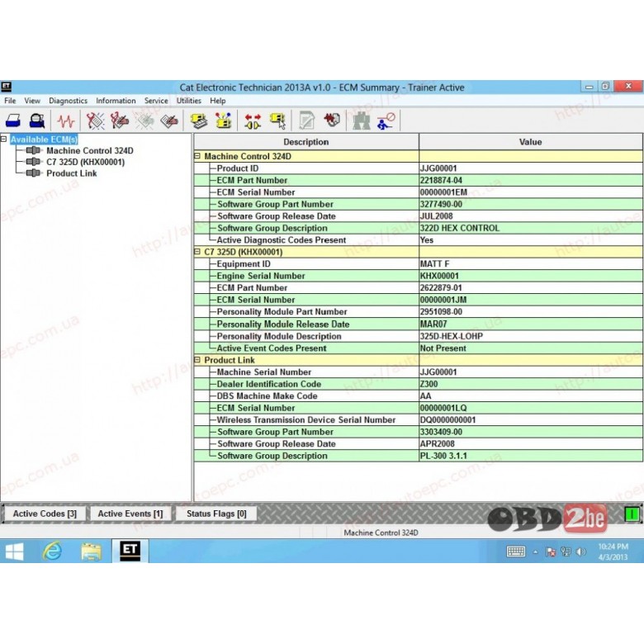Select Product Link in ECM tree
The width and height of the screenshot is (644, 644).
coord(72,173)
